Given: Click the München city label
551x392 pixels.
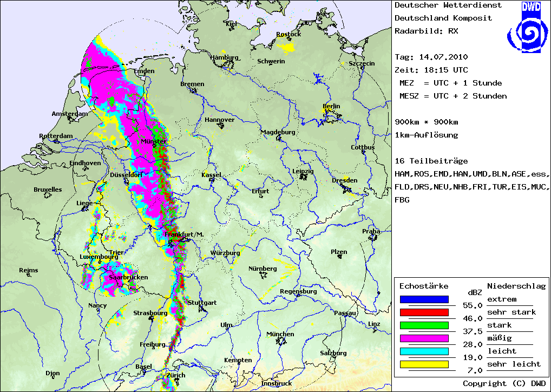Looking at the screenshot, I should coord(280,334).
